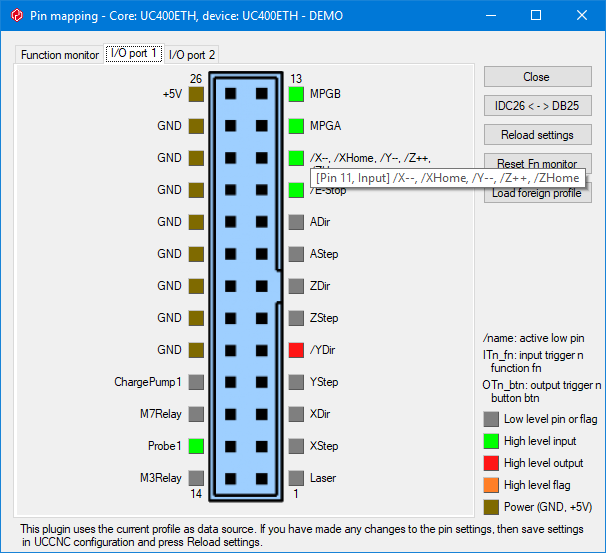
Task: Click the green Probe1 pin indicator
Action: tap(196, 446)
